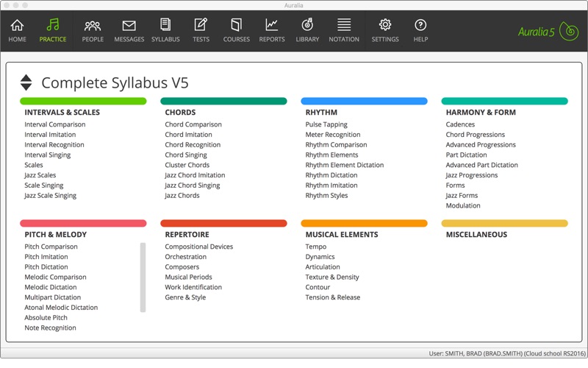
Task: Expand the Intervals & Scales heading
Action: (x=62, y=113)
